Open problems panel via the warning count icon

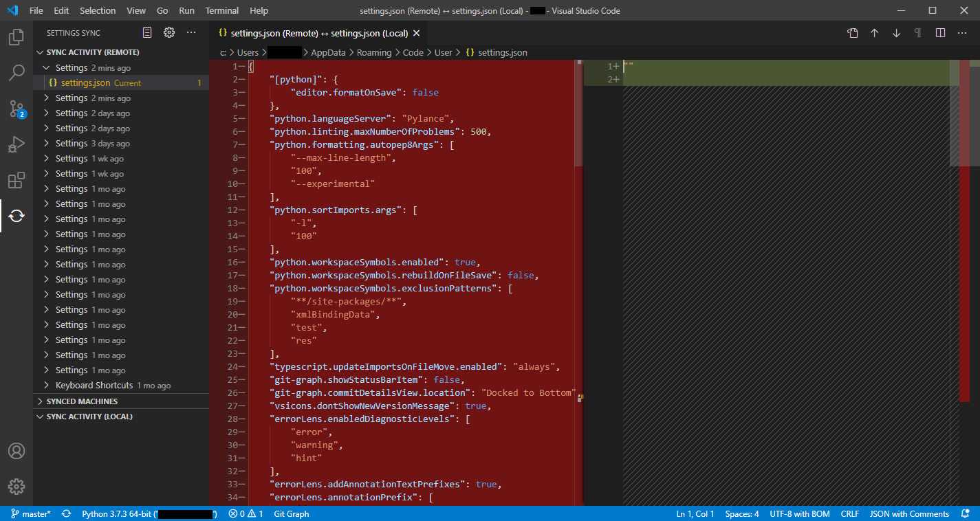(252, 513)
